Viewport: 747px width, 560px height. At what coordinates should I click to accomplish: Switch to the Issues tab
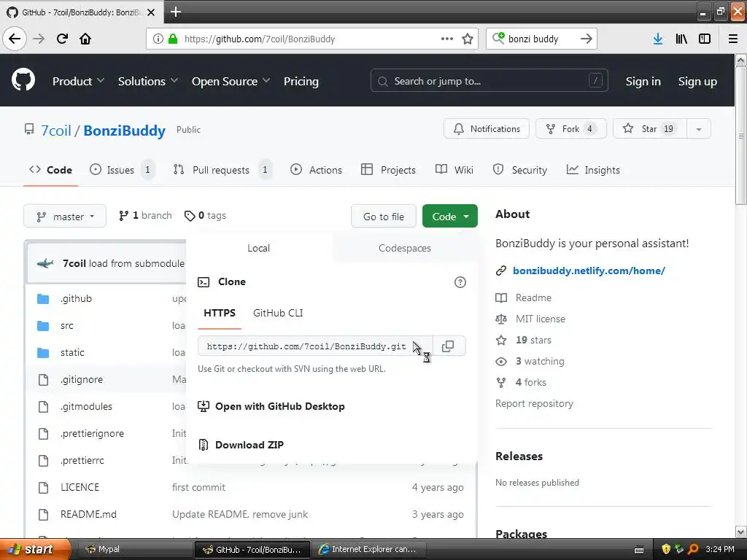(122, 170)
